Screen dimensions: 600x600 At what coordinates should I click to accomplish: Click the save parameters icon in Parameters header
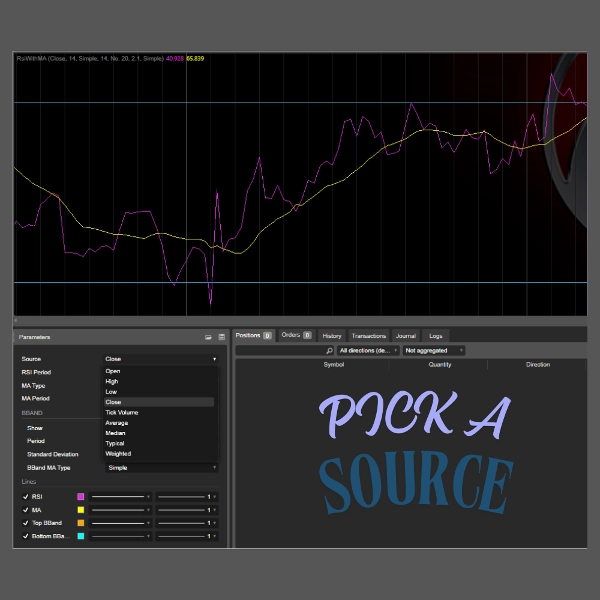tap(221, 338)
